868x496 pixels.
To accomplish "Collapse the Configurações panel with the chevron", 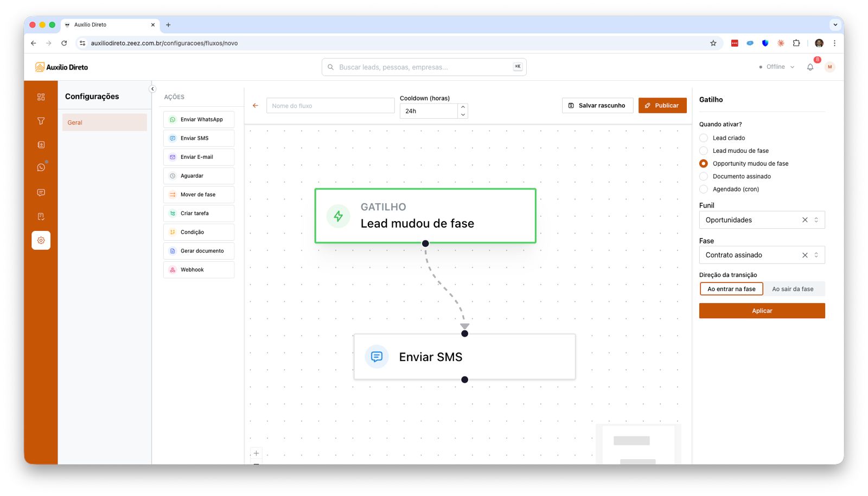I will pyautogui.click(x=152, y=88).
